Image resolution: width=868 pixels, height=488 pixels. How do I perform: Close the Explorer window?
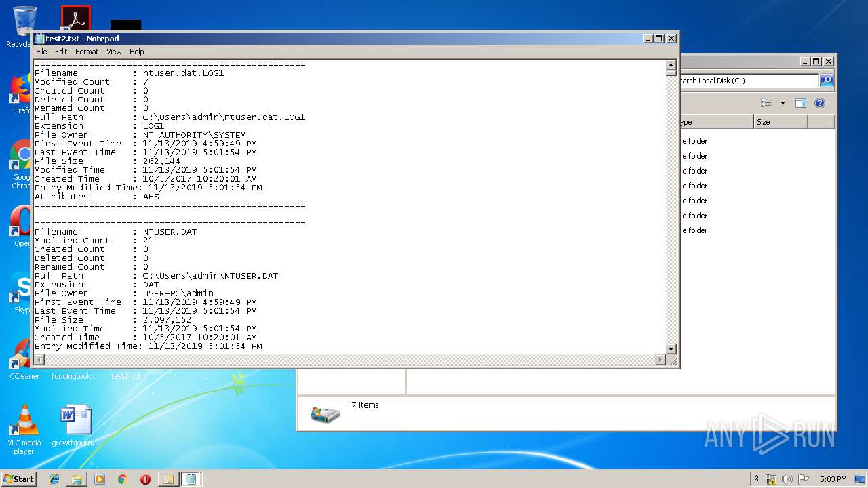[x=829, y=61]
